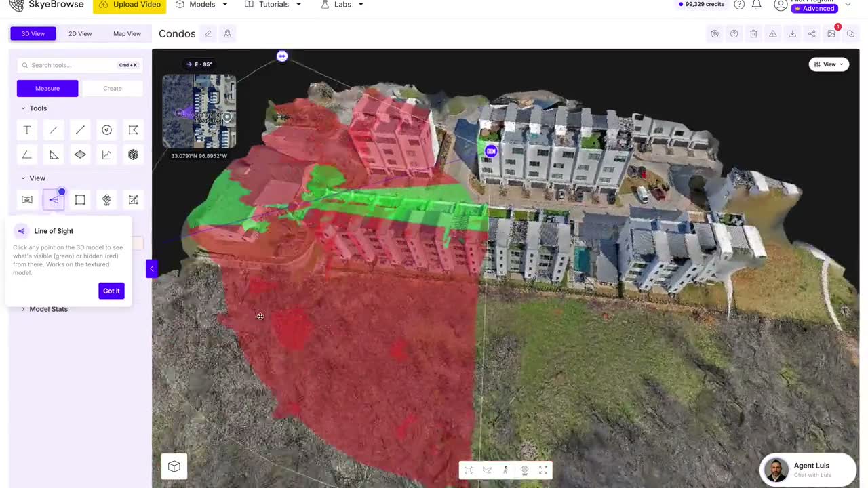Enter fullscreen from bottom toolbar
The height and width of the screenshot is (488, 868).
pos(543,470)
